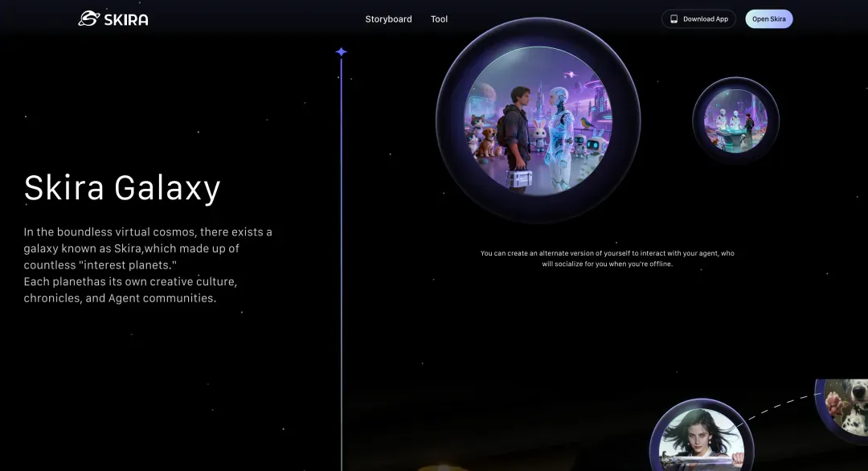Image resolution: width=868 pixels, height=471 pixels.
Task: Click the phone icon in Download App
Action: tap(674, 18)
